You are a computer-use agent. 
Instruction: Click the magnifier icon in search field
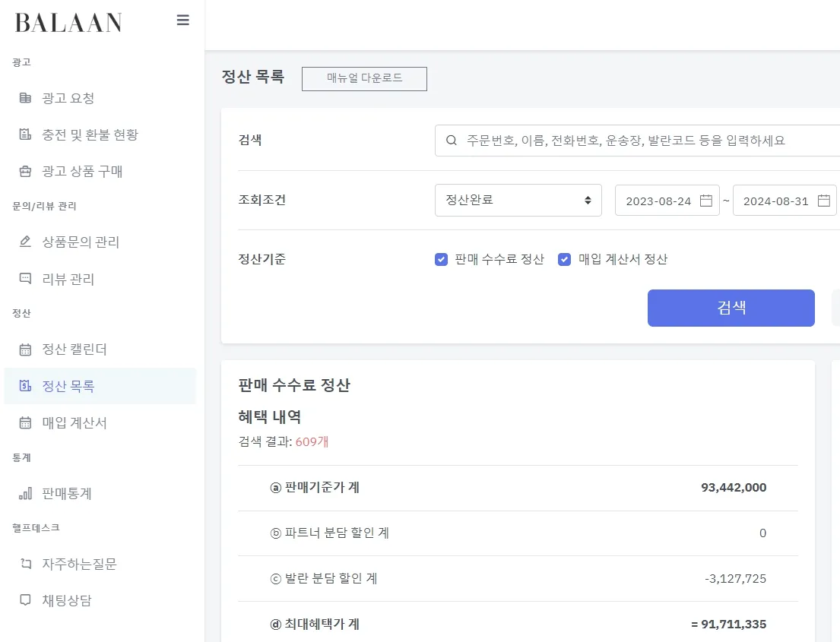click(452, 141)
